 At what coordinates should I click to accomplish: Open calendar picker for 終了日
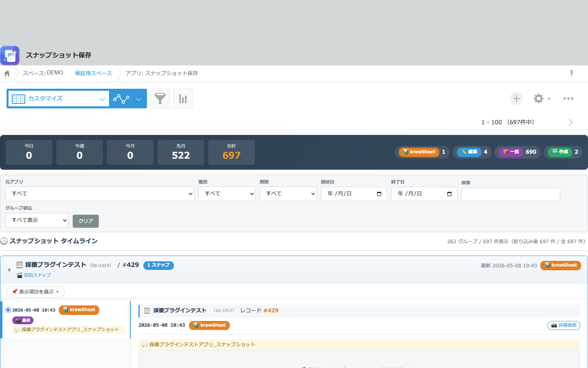449,194
